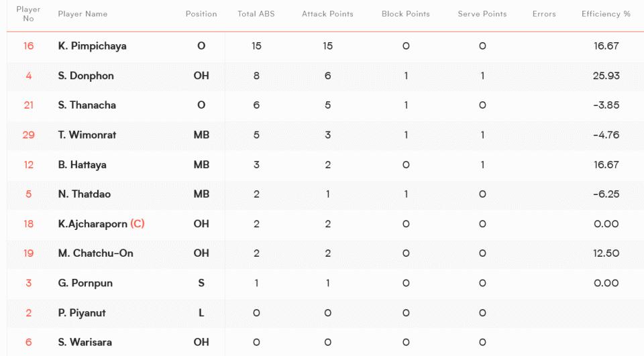The height and width of the screenshot is (356, 644).
Task: Click the Position column header
Action: tap(201, 14)
